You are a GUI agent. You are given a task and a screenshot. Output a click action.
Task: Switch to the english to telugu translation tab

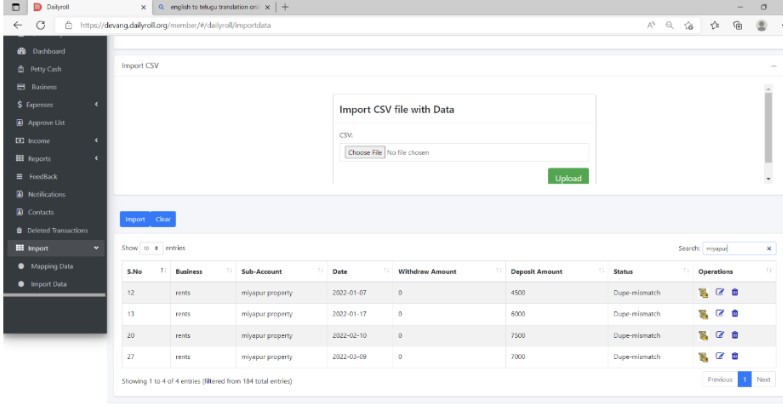(215, 7)
